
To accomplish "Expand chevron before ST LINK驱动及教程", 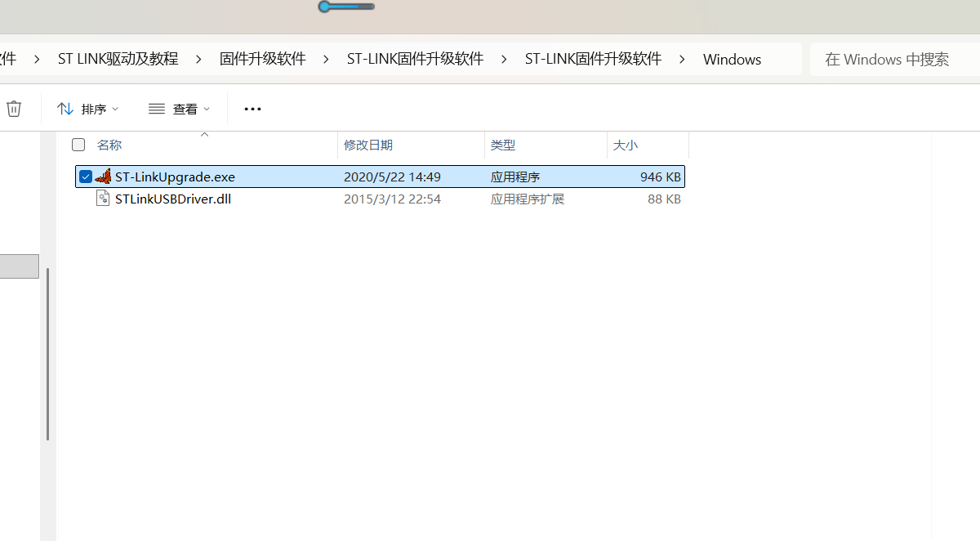I will coord(37,59).
